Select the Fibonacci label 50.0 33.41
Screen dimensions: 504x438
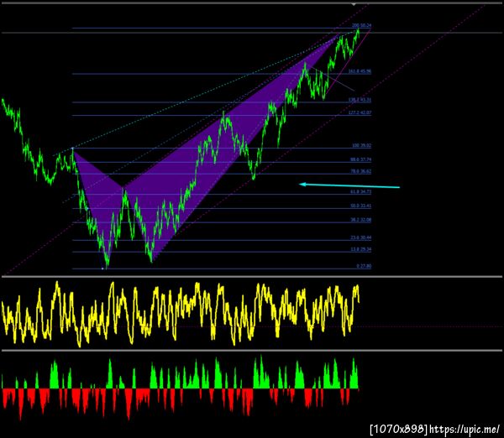click(360, 206)
